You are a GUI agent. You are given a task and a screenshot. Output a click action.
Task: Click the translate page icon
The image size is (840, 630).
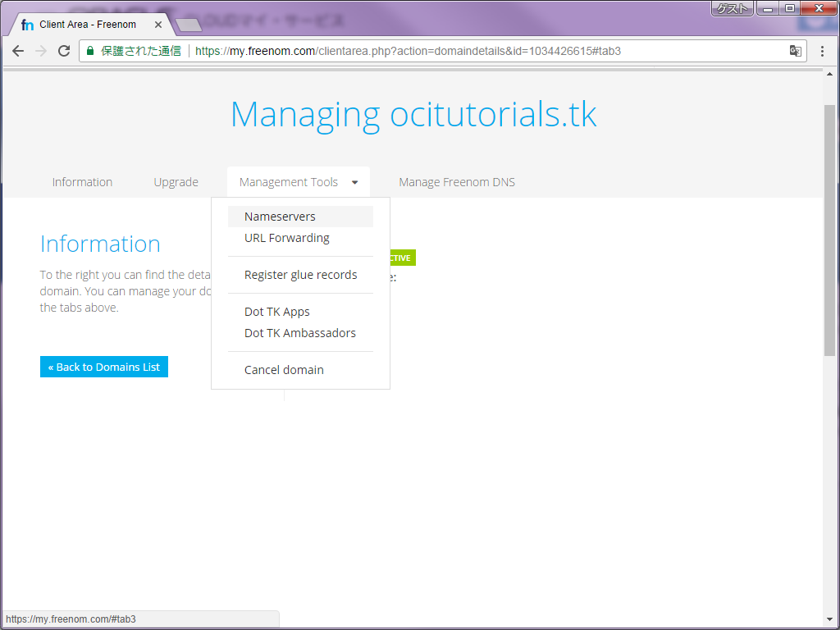tap(795, 51)
